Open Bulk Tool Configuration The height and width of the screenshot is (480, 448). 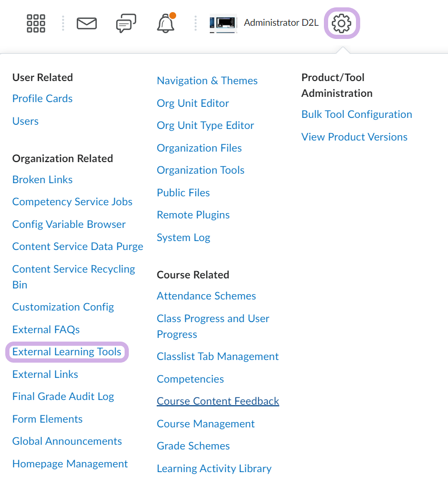tap(357, 114)
